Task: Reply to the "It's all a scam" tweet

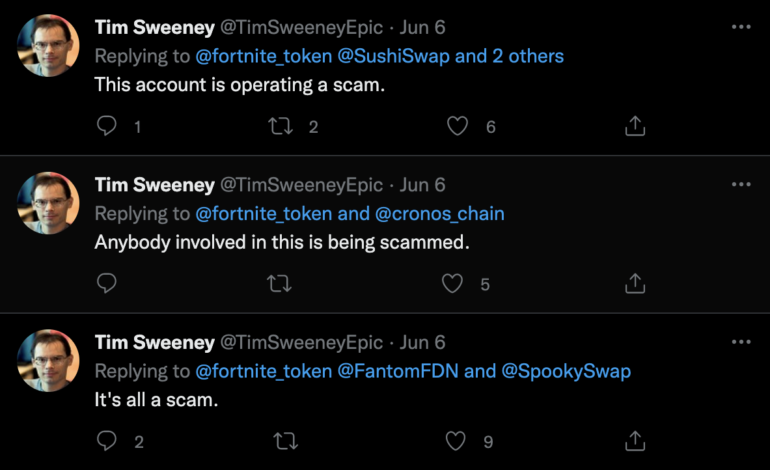Action: coord(107,441)
